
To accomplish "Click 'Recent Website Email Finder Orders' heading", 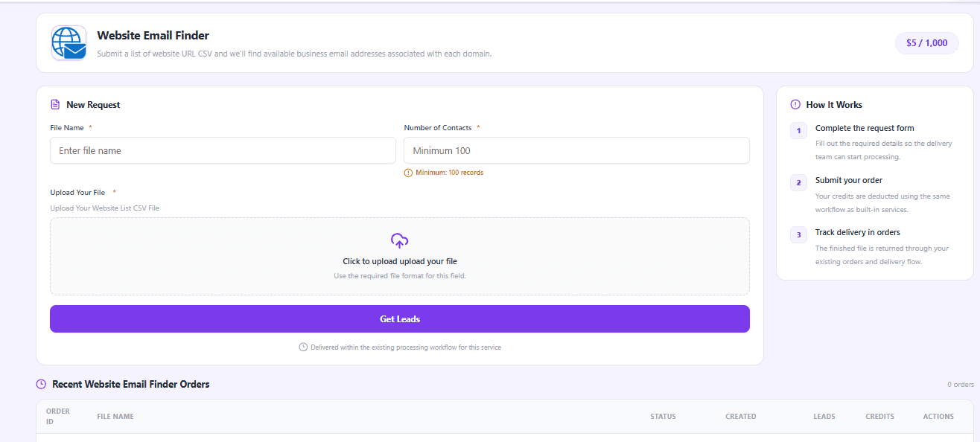I will (131, 384).
